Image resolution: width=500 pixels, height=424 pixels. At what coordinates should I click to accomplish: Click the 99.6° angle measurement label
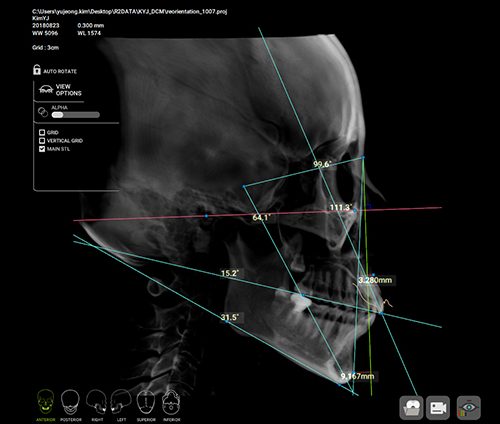(322, 164)
